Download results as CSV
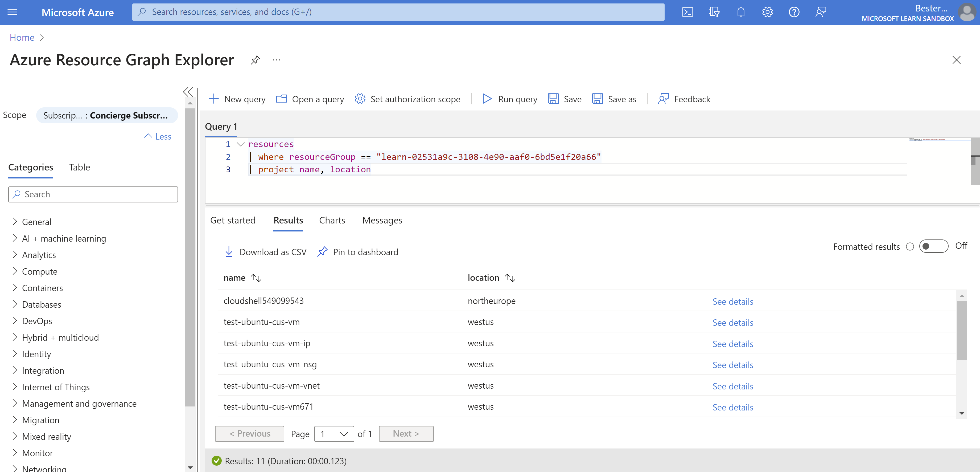 pos(266,252)
